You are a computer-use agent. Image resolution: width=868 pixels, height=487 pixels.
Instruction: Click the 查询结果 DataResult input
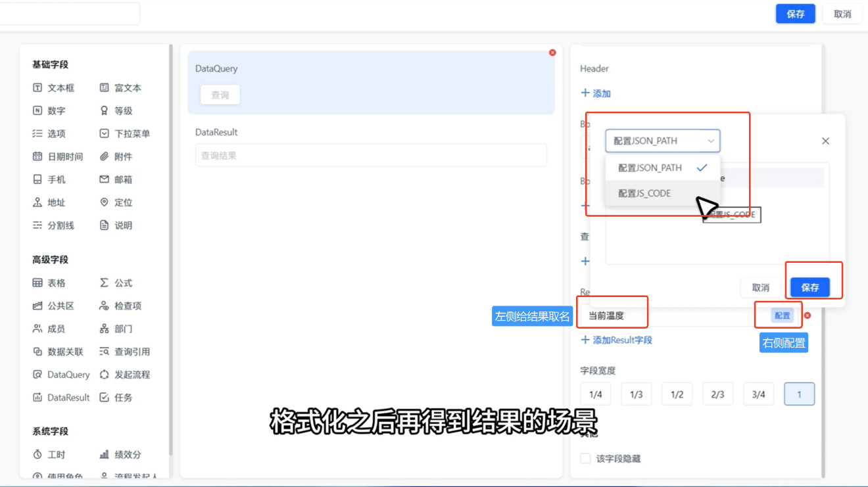pos(371,156)
